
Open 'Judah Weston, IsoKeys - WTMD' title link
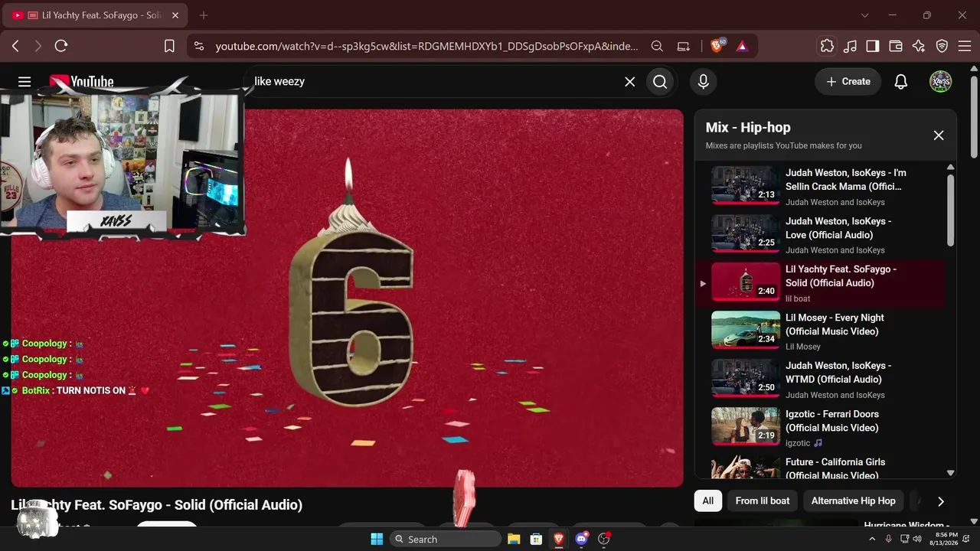pyautogui.click(x=838, y=373)
